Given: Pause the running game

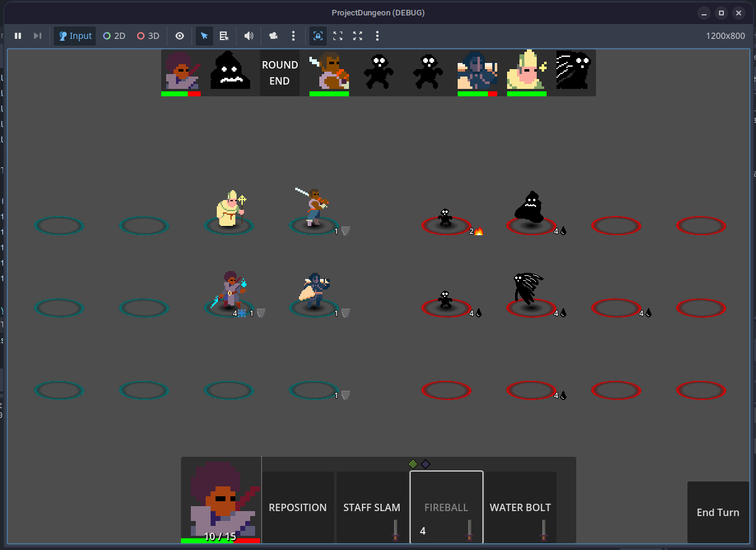Looking at the screenshot, I should point(17,36).
